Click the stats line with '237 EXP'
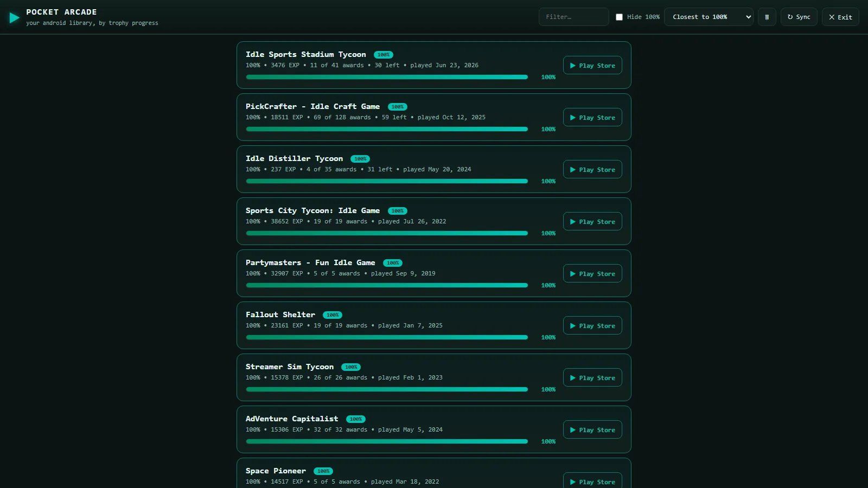 point(359,169)
